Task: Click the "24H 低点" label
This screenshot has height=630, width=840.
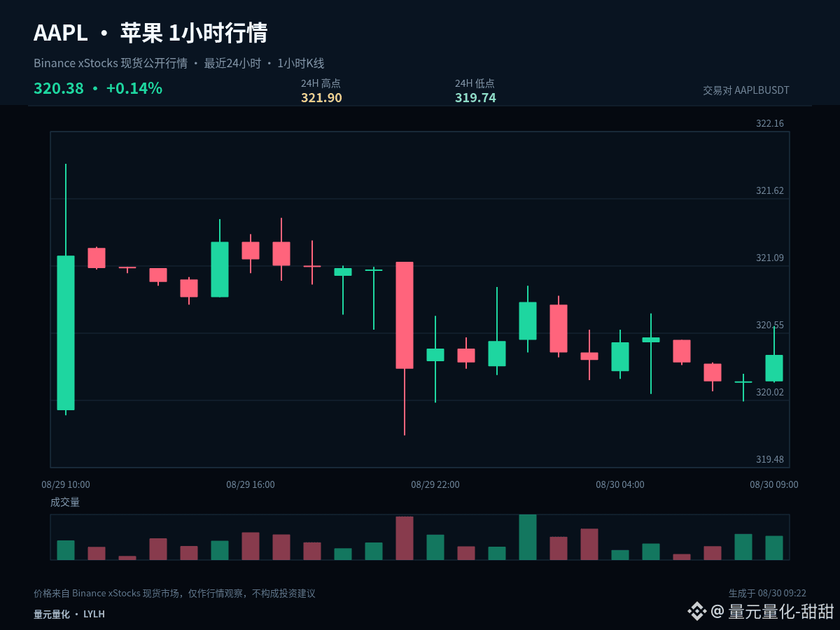Action: pos(475,83)
